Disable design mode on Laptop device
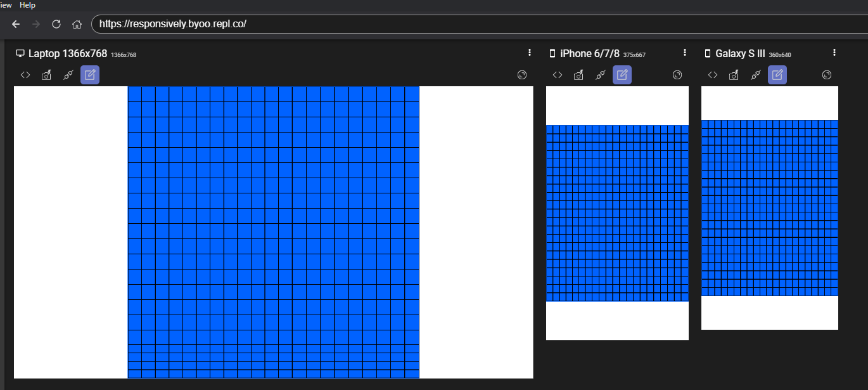Viewport: 868px width, 390px height. (90, 74)
